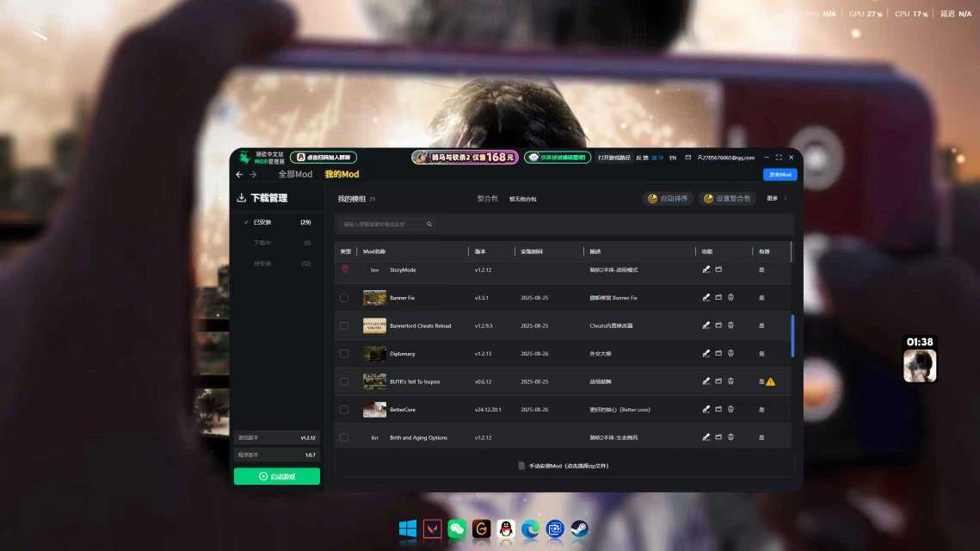The image size is (980, 551).
Task: Open Steam from the taskbar
Action: coord(579,529)
